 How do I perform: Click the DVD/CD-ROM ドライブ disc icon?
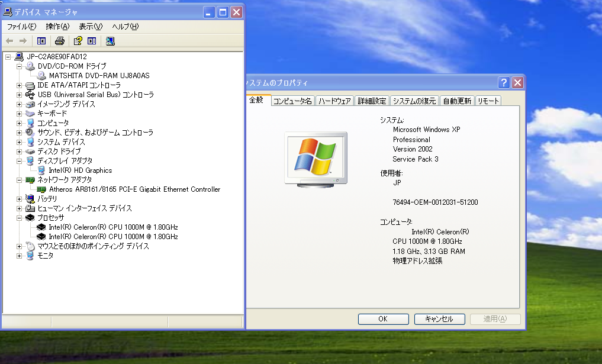(30, 66)
